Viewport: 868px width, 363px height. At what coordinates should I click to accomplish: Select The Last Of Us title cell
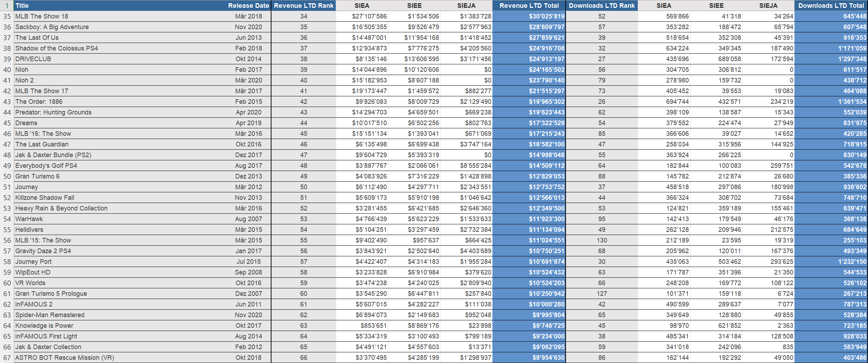pyautogui.click(x=120, y=38)
